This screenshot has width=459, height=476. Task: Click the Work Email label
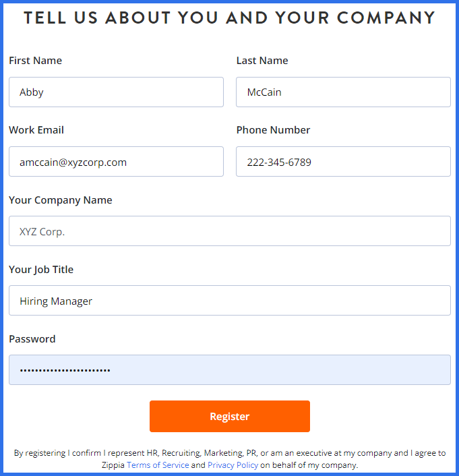click(36, 130)
